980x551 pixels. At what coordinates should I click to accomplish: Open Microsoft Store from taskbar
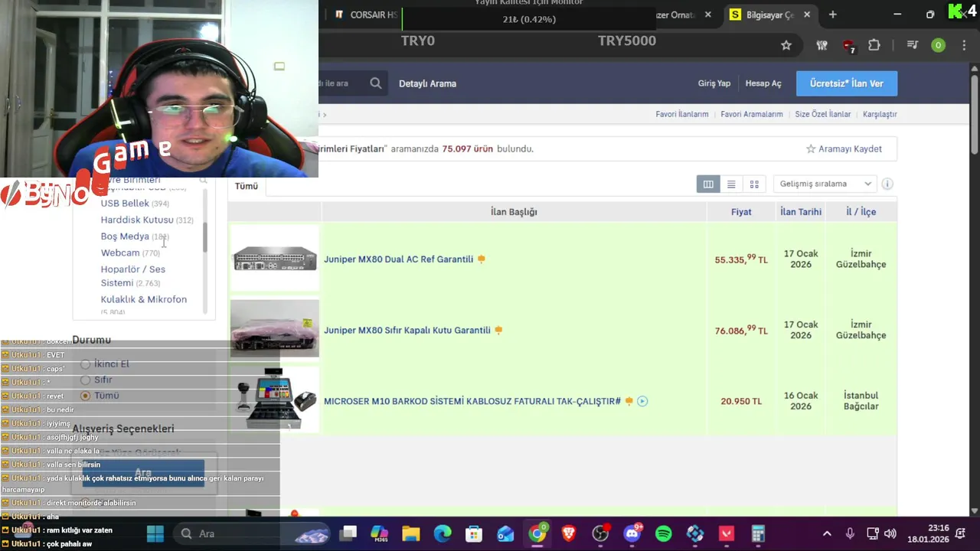click(x=474, y=533)
